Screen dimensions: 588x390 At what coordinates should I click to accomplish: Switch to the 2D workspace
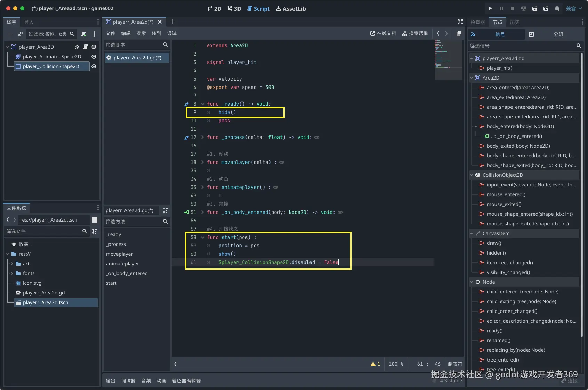coord(214,9)
